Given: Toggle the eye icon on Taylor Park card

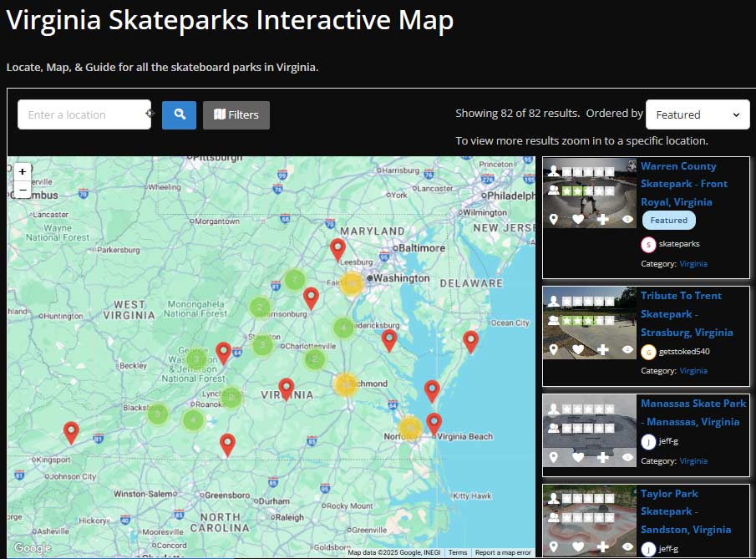Looking at the screenshot, I should click(x=629, y=547).
